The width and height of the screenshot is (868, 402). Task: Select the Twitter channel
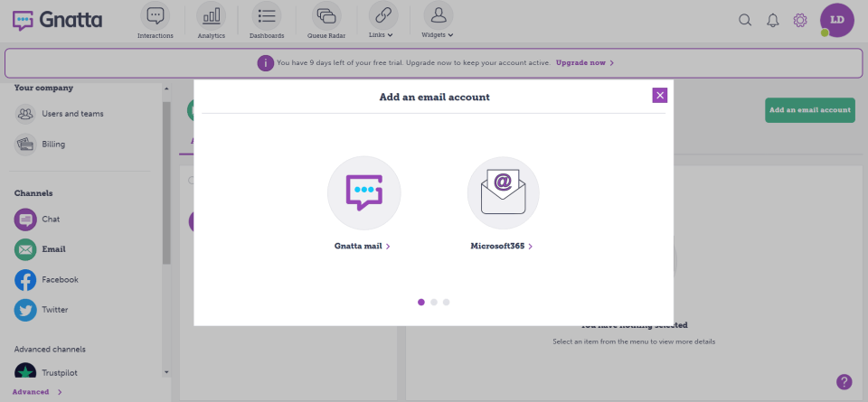pyautogui.click(x=55, y=310)
